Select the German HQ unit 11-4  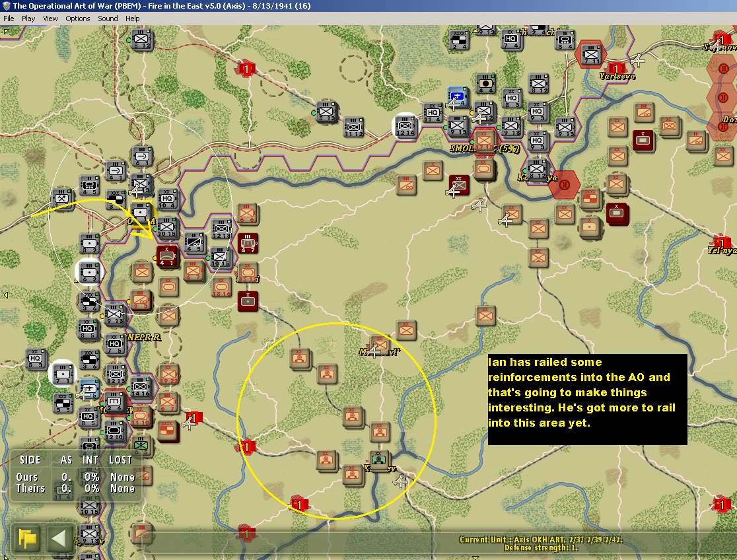432,114
